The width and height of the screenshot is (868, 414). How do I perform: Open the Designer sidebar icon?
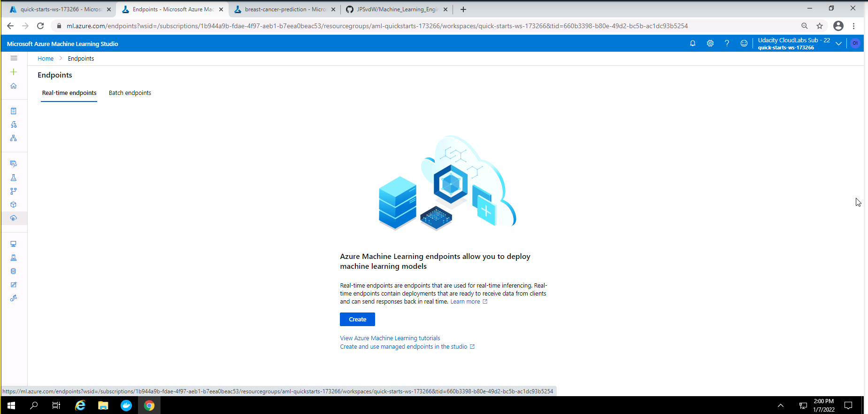[14, 138]
